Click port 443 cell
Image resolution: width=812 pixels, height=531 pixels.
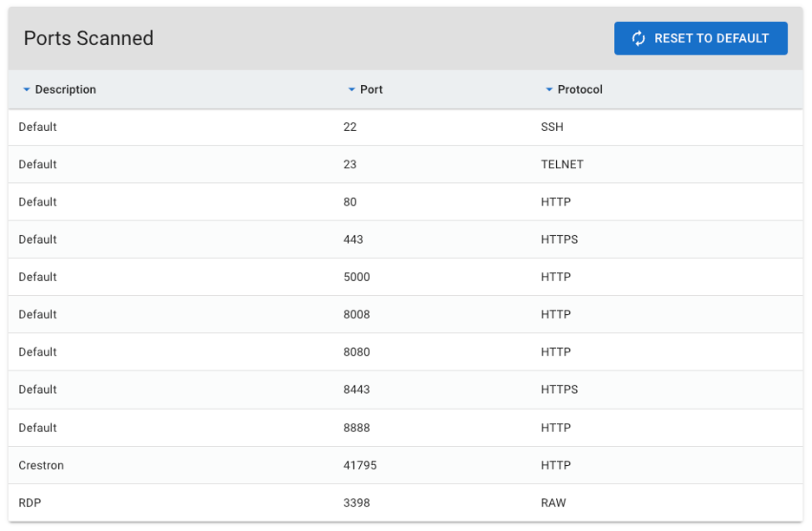[353, 239]
